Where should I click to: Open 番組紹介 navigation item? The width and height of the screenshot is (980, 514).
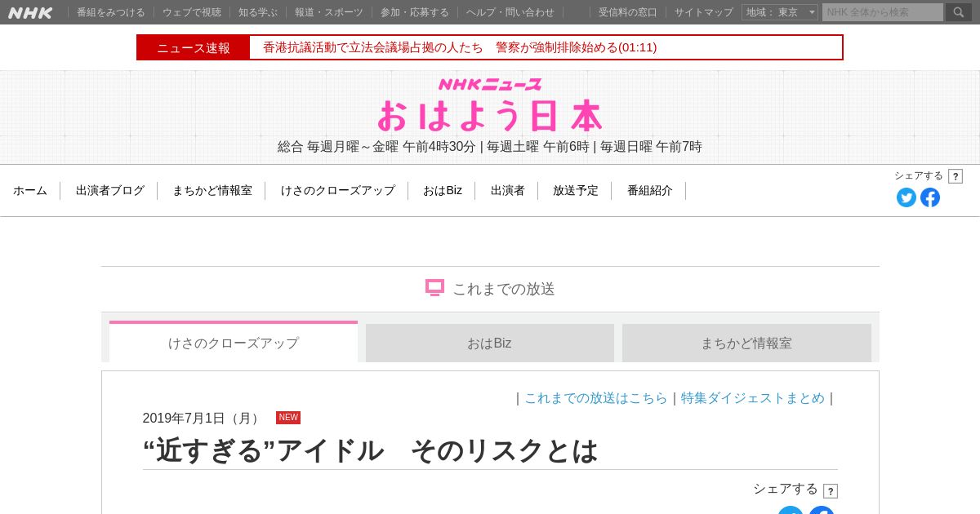coord(650,190)
